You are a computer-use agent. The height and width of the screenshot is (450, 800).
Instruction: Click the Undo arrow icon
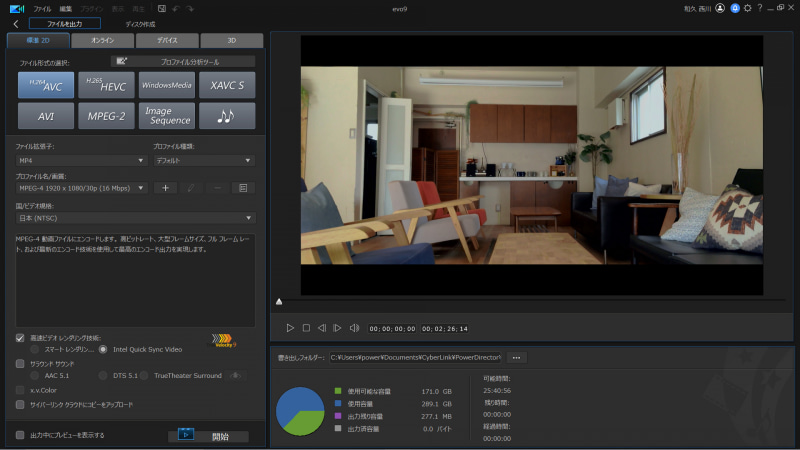(x=176, y=9)
